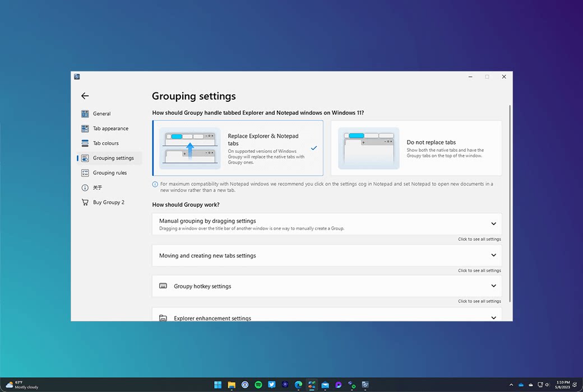Click the shopping cart icon for Buy Groupy 2
Viewport: 583px width, 392px height.
[x=85, y=202]
